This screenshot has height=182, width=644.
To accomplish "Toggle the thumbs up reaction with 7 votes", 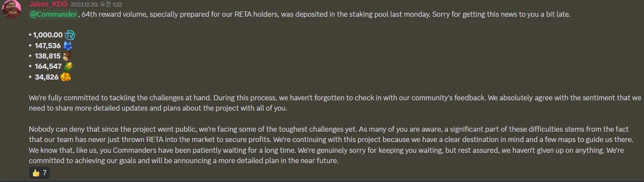I will (x=39, y=173).
